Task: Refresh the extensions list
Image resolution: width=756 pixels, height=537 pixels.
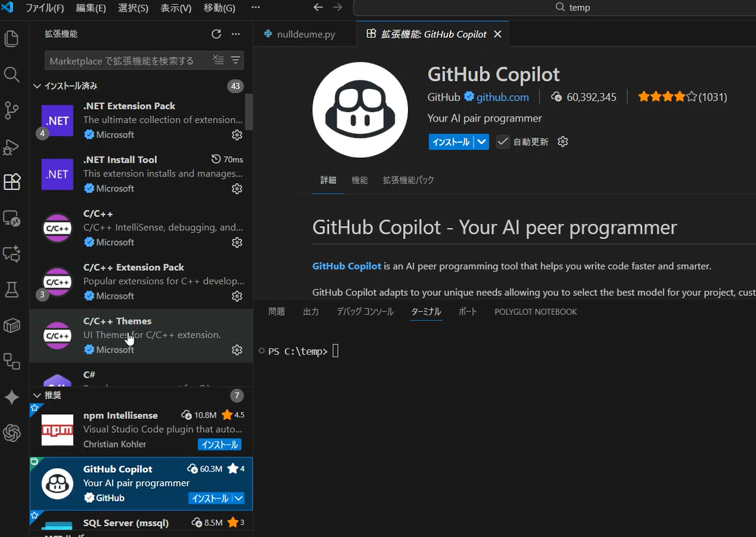Action: 216,33
